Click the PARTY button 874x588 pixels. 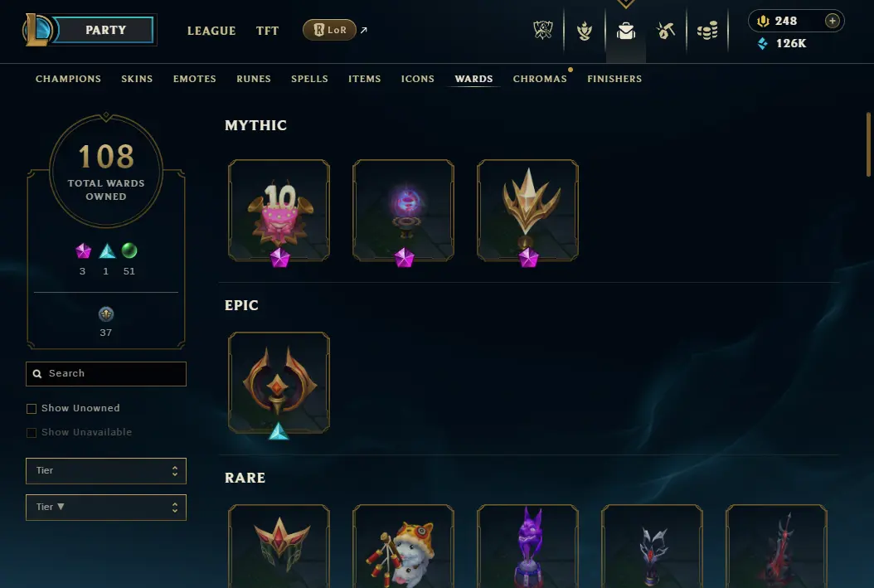pyautogui.click(x=105, y=30)
